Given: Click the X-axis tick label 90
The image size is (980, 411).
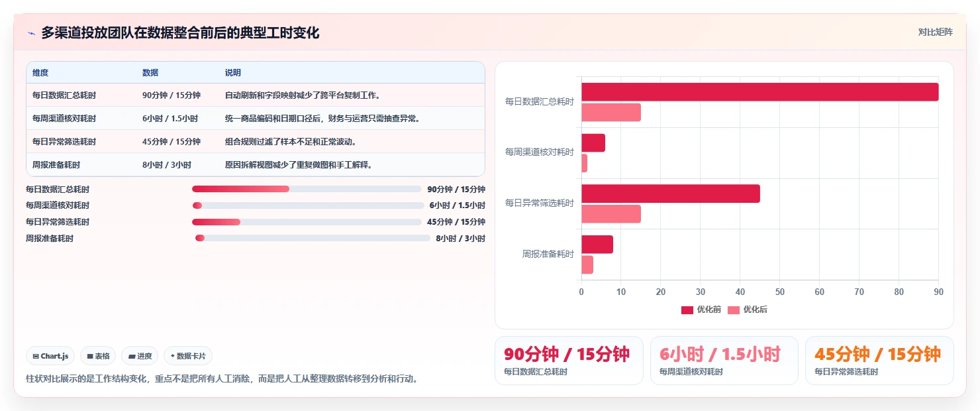Looking at the screenshot, I should [x=938, y=292].
